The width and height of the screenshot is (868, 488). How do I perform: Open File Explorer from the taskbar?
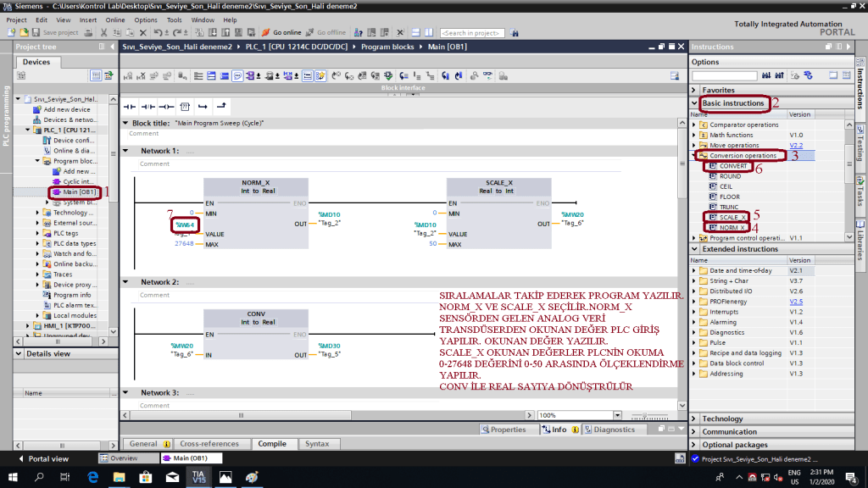119,478
